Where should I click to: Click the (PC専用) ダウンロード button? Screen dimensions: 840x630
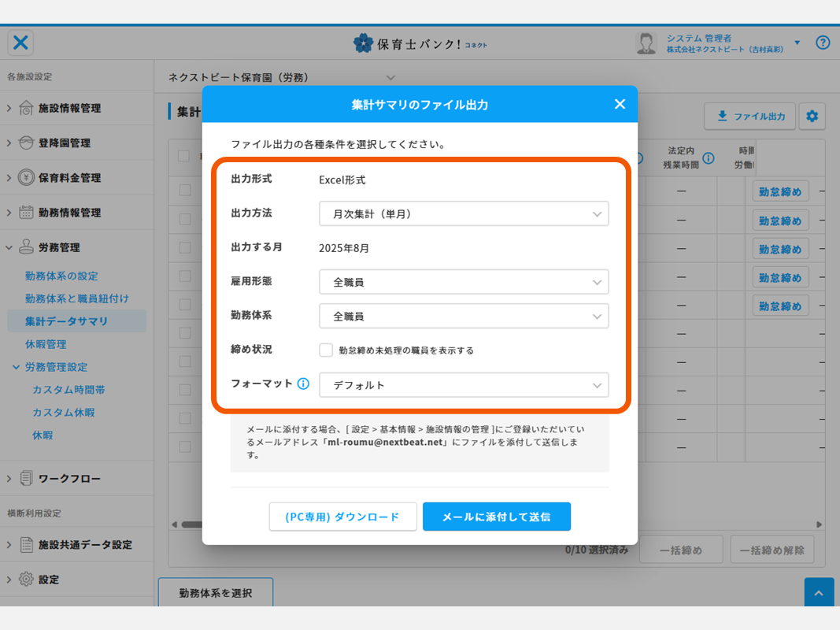pyautogui.click(x=342, y=517)
